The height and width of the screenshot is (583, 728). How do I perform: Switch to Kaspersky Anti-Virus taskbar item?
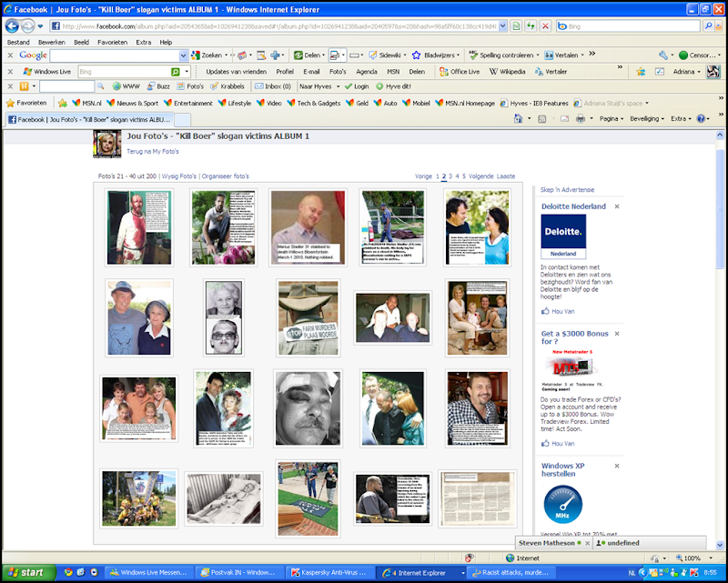point(329,573)
